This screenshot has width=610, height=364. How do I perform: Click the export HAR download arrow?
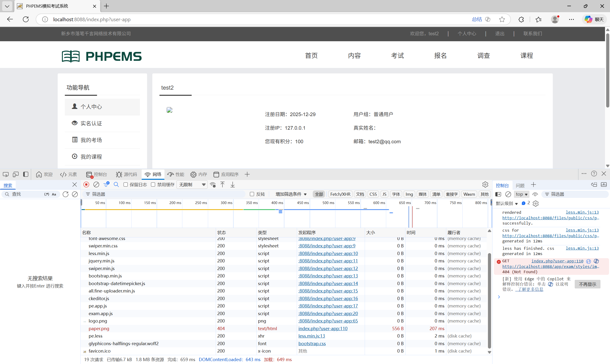click(x=232, y=185)
